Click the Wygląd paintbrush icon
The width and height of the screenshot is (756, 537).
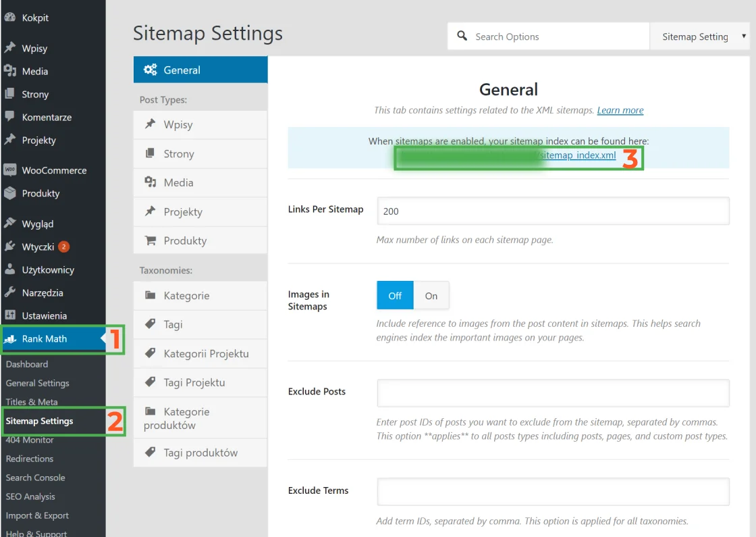9,223
